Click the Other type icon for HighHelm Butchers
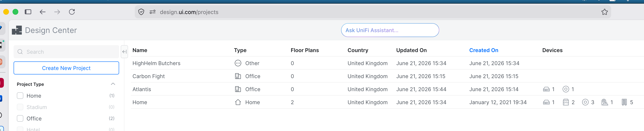Image resolution: width=644 pixels, height=131 pixels. (x=238, y=63)
